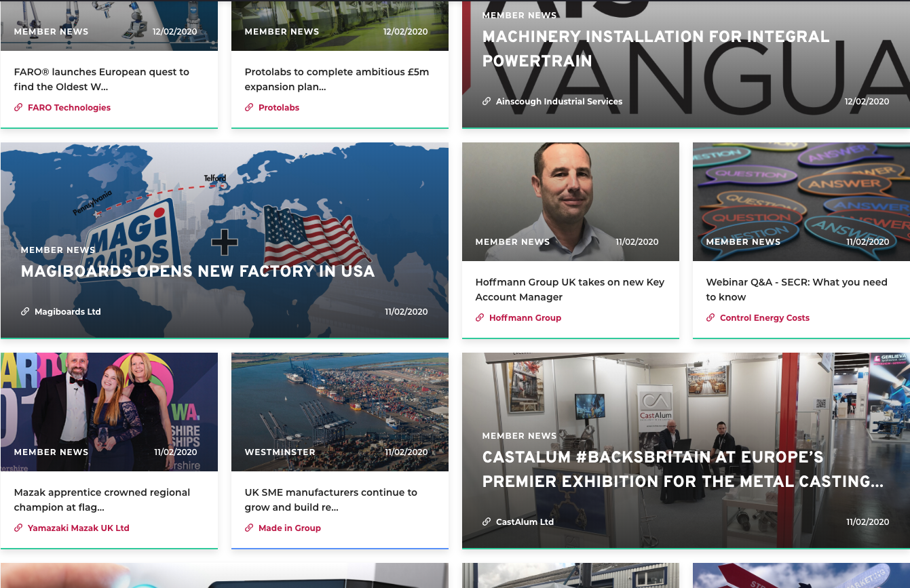Click the container port aerial thumbnail
The height and width of the screenshot is (588, 910).
(340, 412)
